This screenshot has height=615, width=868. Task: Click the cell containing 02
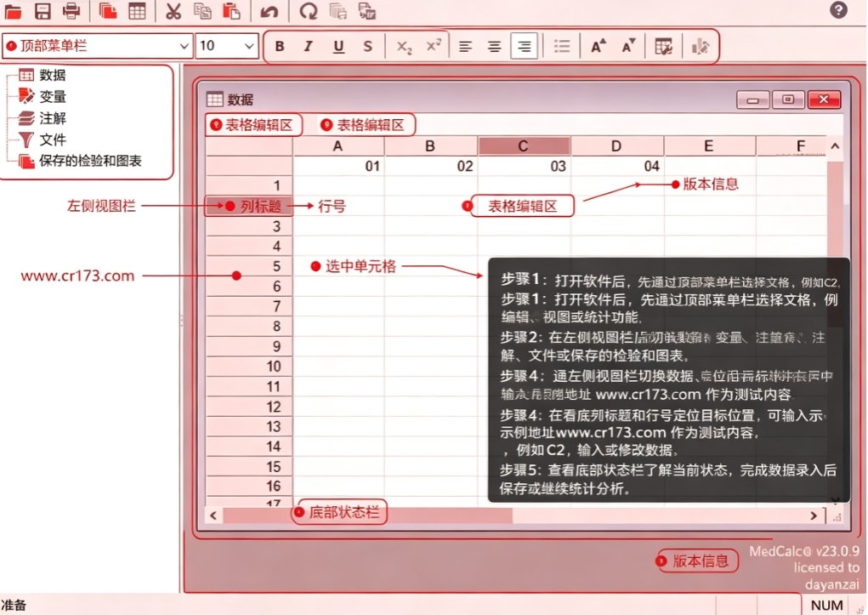point(431,166)
